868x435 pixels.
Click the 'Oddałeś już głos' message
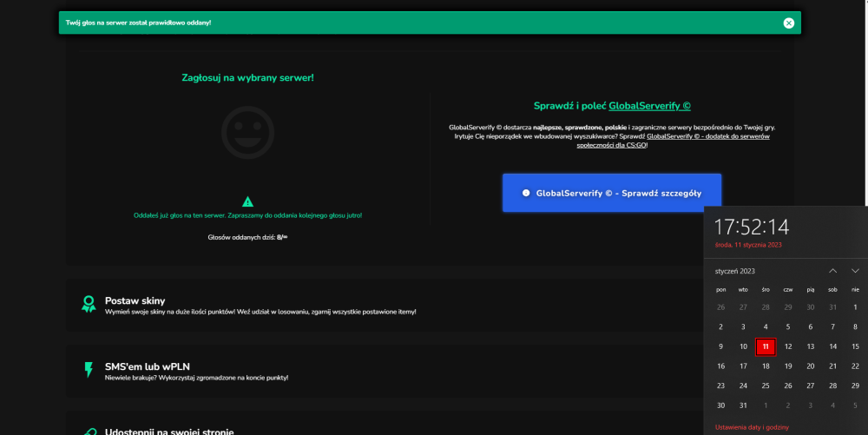(247, 215)
